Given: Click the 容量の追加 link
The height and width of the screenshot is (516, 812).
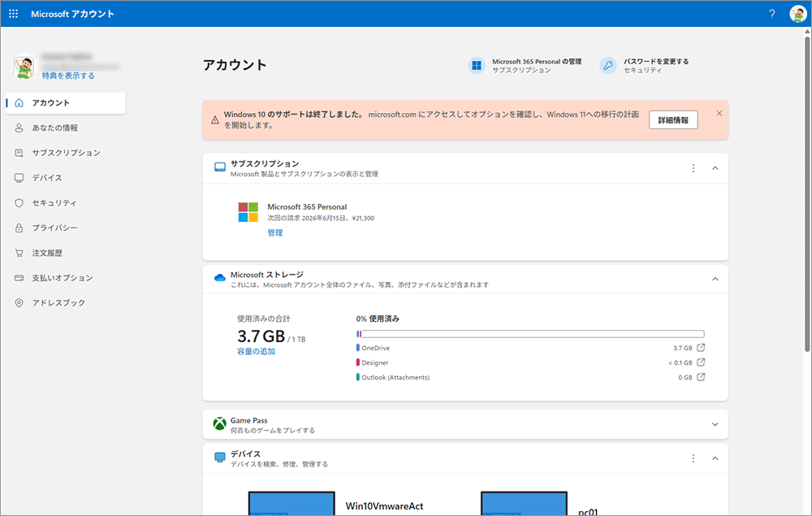Looking at the screenshot, I should point(256,352).
